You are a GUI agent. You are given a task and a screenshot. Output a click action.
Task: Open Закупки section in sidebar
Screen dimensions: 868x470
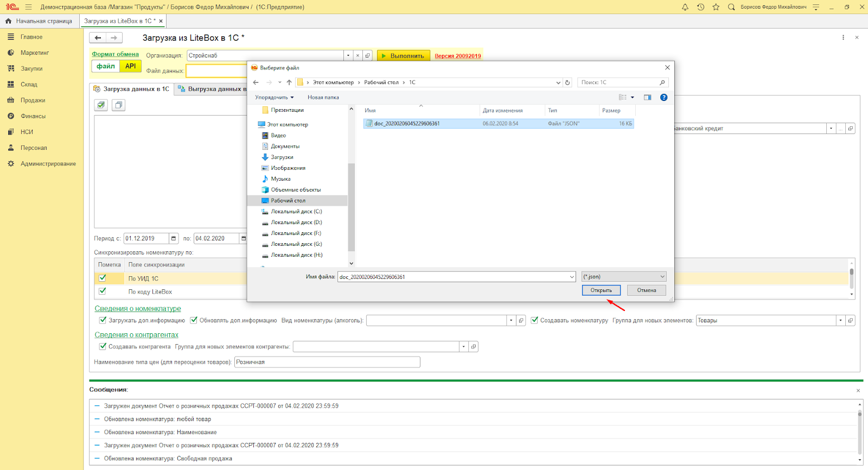pyautogui.click(x=31, y=68)
